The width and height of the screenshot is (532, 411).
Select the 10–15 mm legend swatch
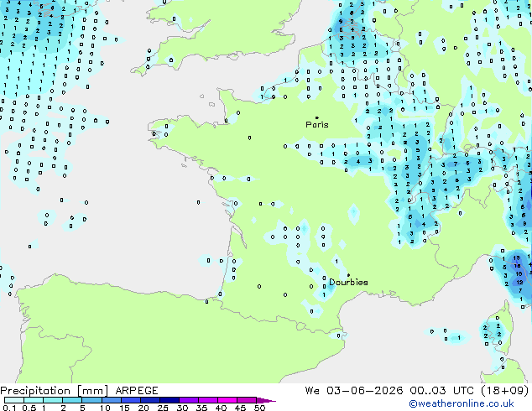(112, 400)
